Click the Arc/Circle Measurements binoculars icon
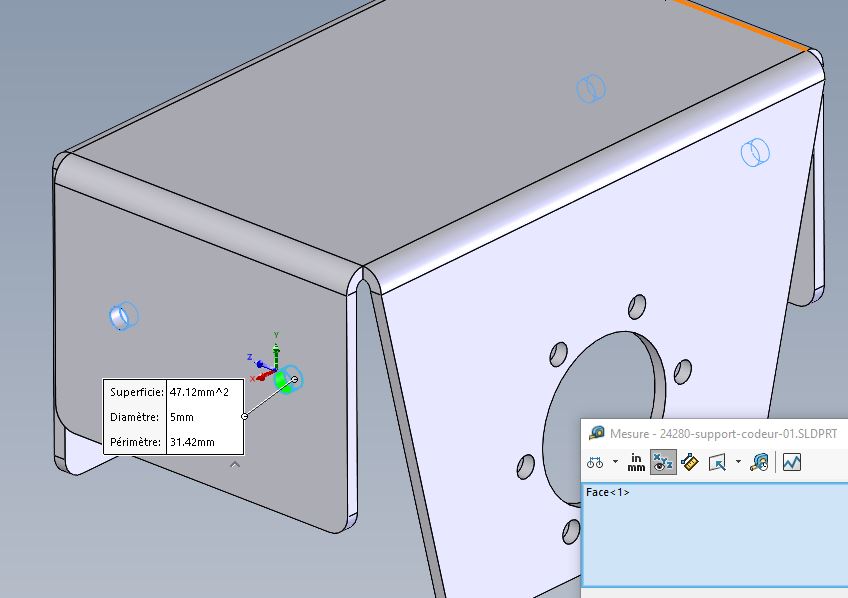 (595, 462)
